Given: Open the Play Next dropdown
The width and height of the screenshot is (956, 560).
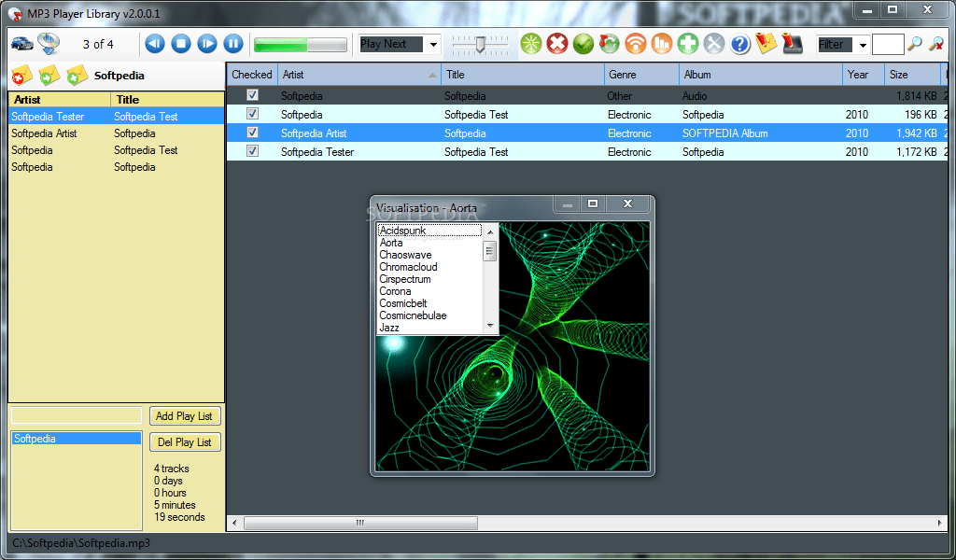Looking at the screenshot, I should click(433, 44).
